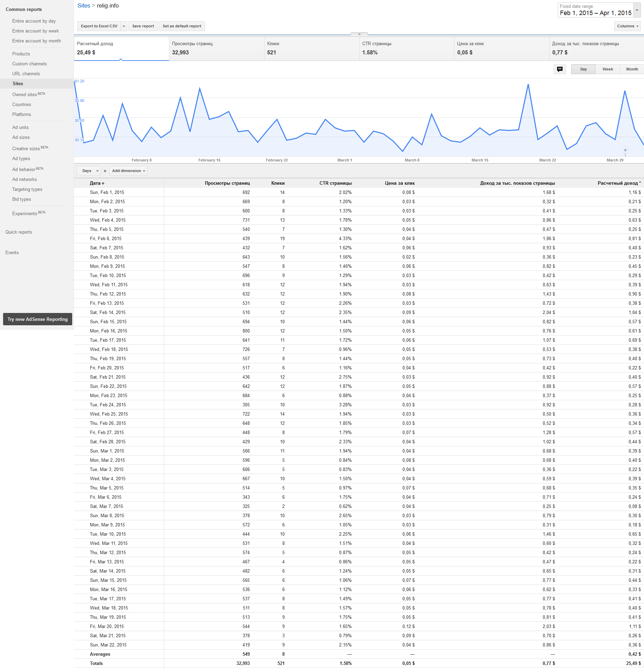This screenshot has height=668, width=644.
Task: Switch the chart granularity to Day
Action: (x=583, y=69)
